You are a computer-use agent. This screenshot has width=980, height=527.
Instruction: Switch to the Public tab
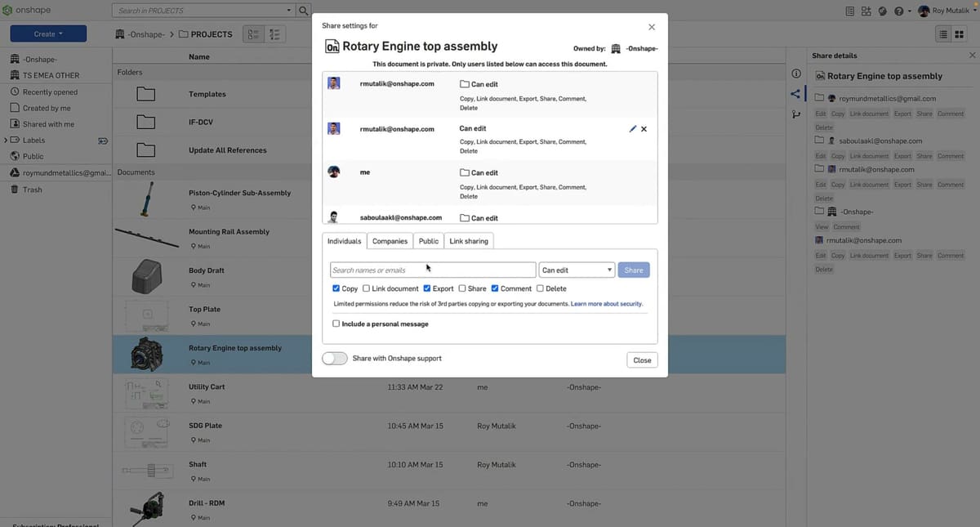click(429, 241)
